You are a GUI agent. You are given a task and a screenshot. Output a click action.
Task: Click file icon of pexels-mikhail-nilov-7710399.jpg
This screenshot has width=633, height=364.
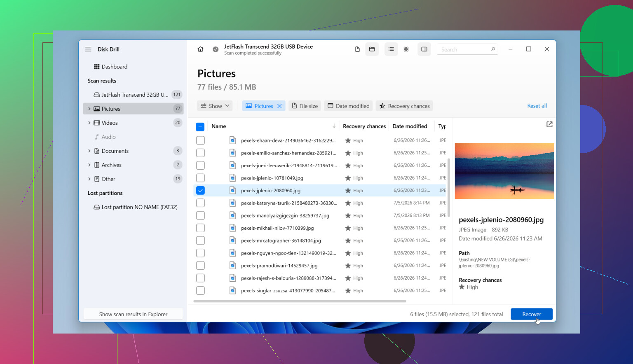(x=232, y=228)
